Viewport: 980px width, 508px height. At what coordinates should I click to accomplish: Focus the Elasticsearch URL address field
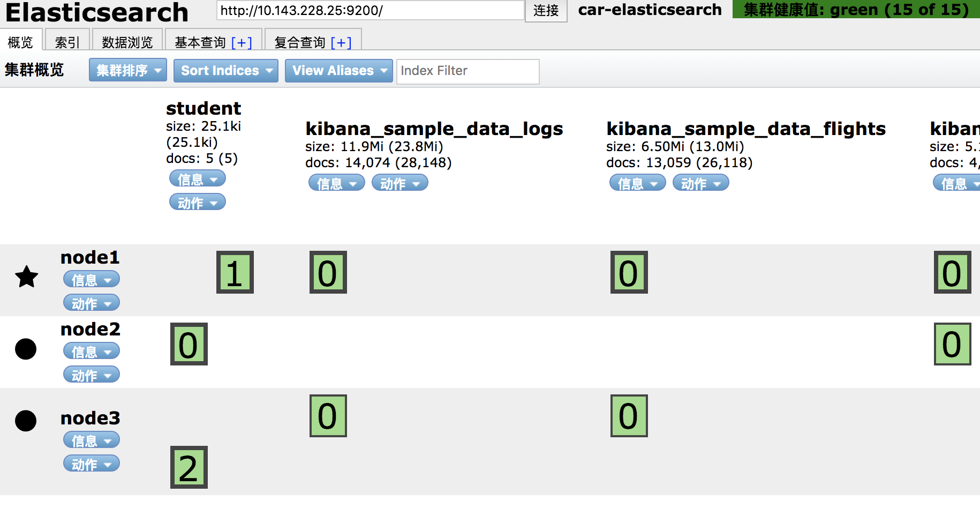coord(371,11)
